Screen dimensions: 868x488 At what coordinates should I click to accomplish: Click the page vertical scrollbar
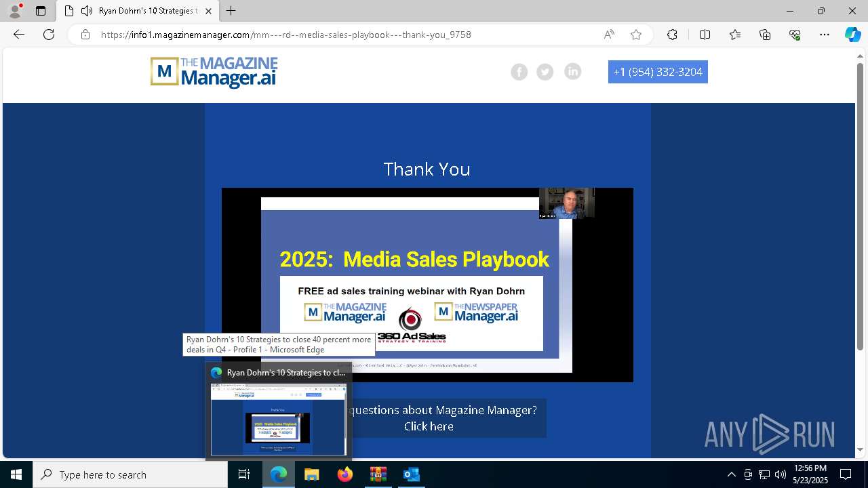(860, 207)
